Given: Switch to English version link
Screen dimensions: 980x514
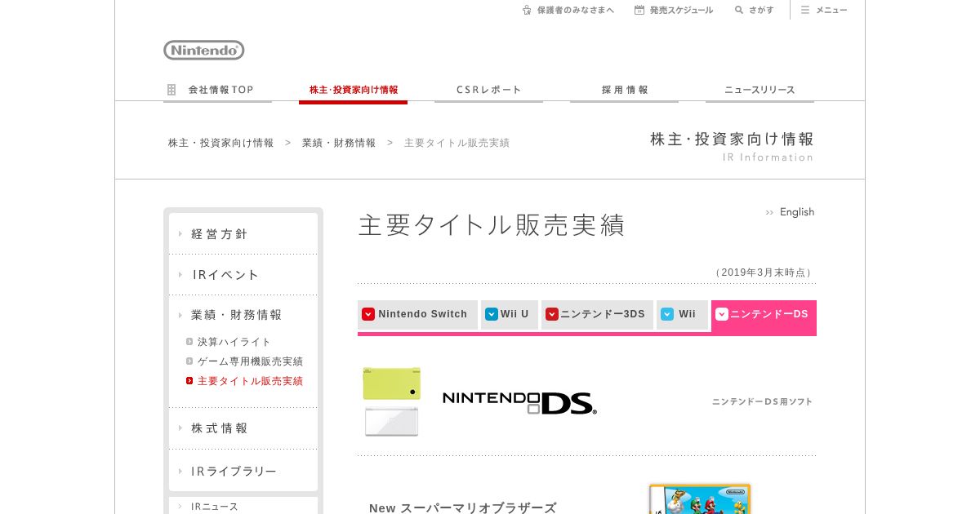Looking at the screenshot, I should pyautogui.click(x=790, y=212).
